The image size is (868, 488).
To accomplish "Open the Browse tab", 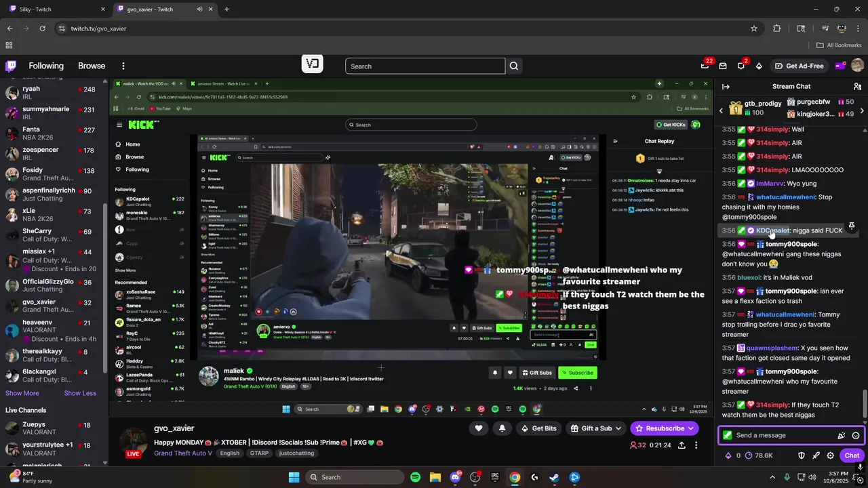I will [x=92, y=66].
